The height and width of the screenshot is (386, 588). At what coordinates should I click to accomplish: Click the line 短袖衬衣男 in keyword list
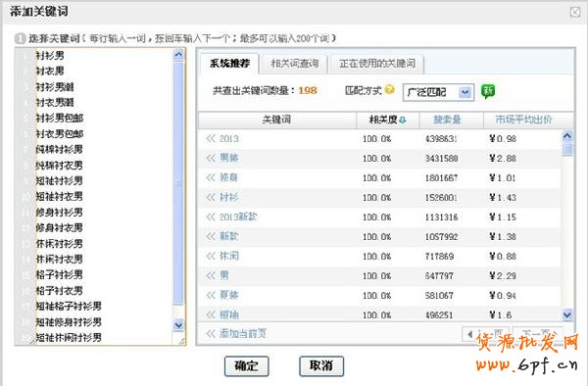point(59,196)
